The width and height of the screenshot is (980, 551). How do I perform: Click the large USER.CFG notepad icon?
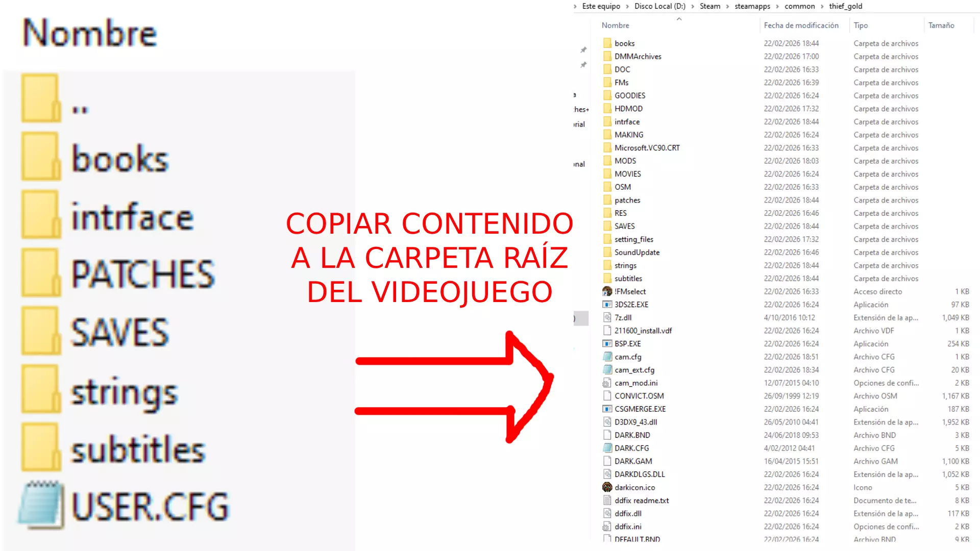(x=42, y=505)
